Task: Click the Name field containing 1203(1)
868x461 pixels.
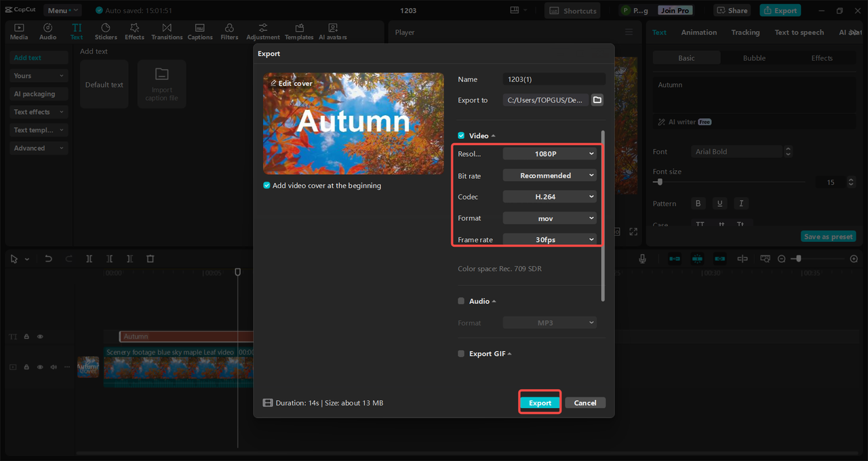Action: coord(554,79)
